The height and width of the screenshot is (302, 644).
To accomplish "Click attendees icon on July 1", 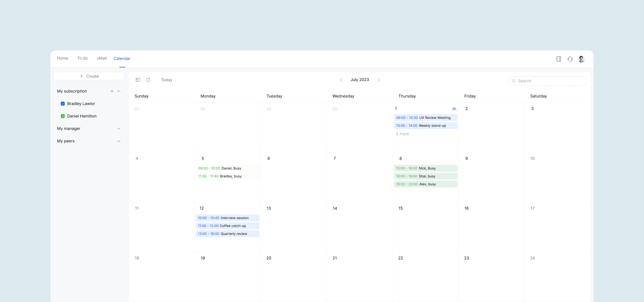I will [x=454, y=109].
